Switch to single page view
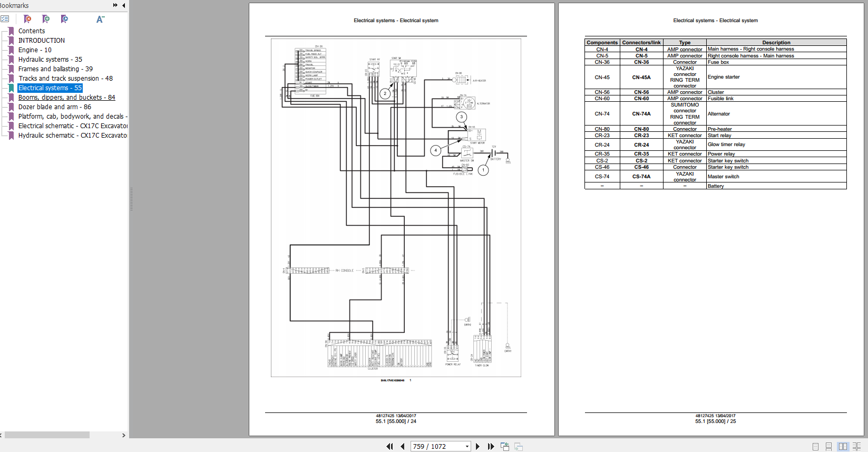The image size is (868, 452). click(815, 446)
